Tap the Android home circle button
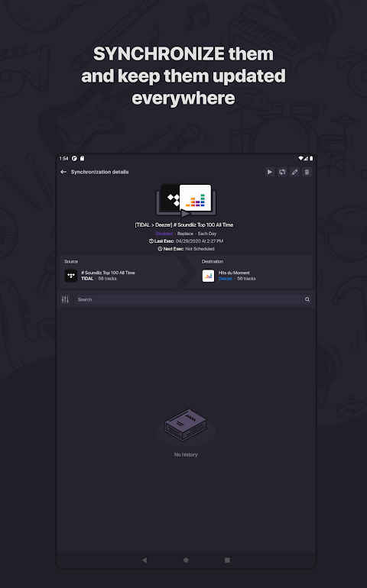 coord(186,560)
